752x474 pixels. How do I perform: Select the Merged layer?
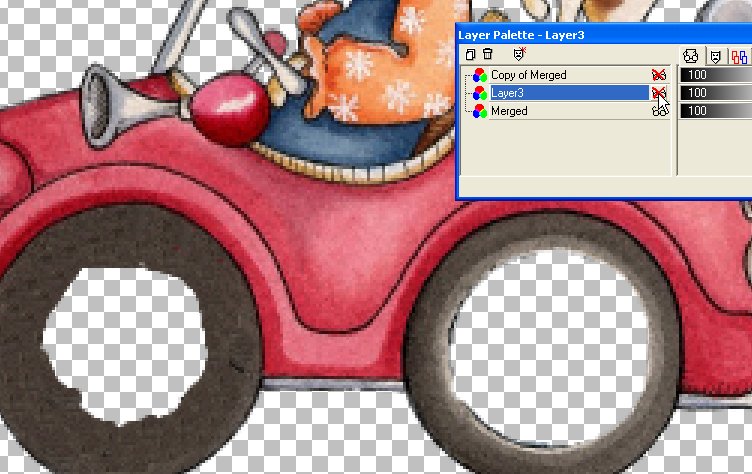tap(509, 111)
